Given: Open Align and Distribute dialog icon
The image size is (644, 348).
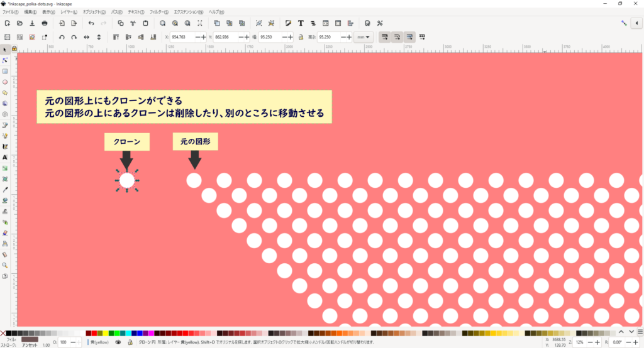Looking at the screenshot, I should 350,23.
